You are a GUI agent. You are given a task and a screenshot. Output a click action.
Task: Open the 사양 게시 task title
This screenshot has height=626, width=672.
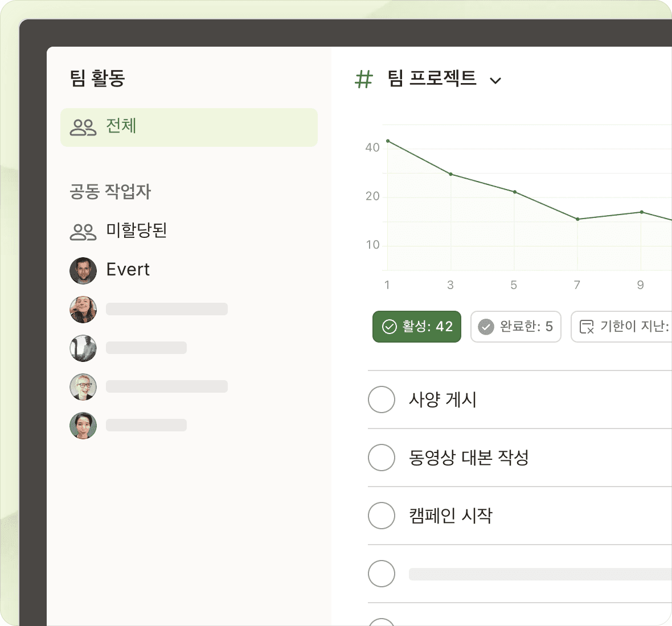442,400
